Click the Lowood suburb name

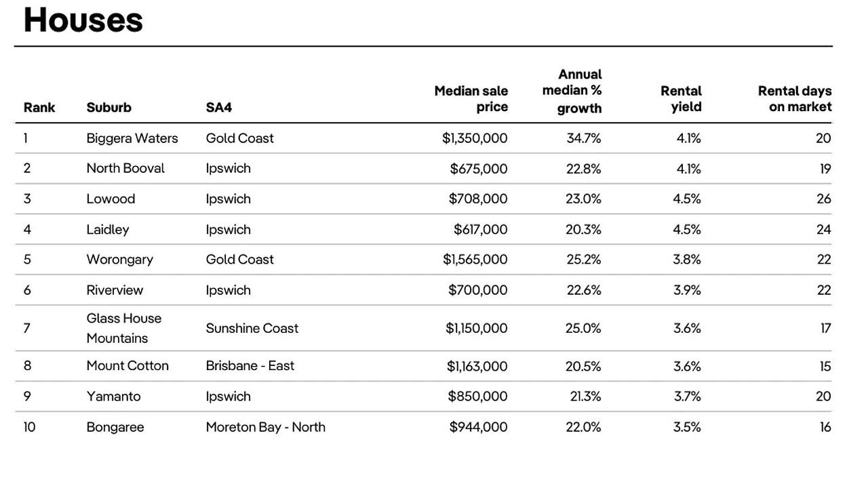pyautogui.click(x=111, y=199)
